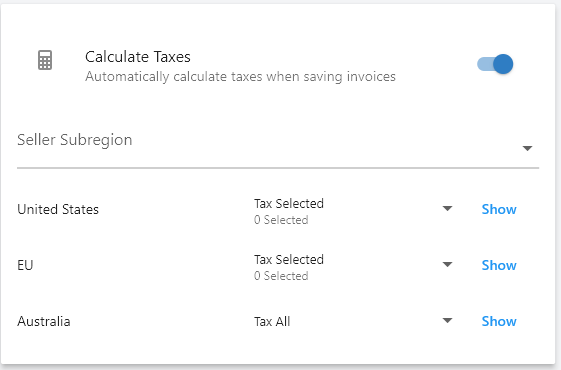Toggle the Calculate Taxes switch off
Screen dimensions: 561x370
coord(495,64)
